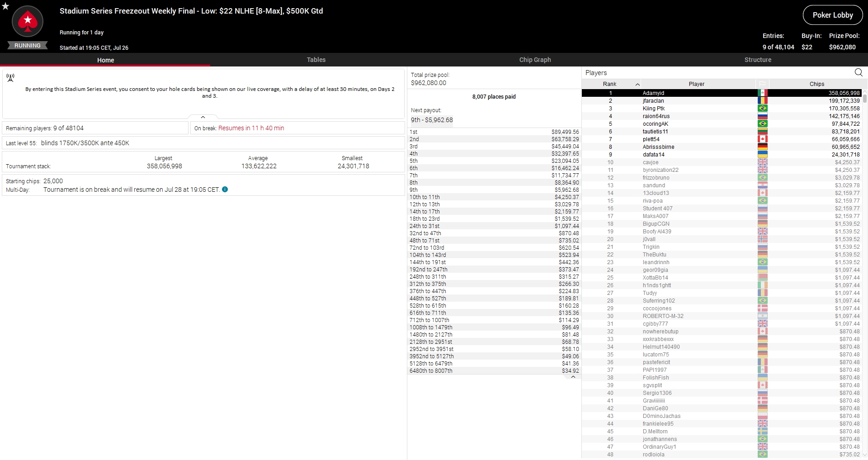Click the 10th to 11th payout row

(494, 197)
